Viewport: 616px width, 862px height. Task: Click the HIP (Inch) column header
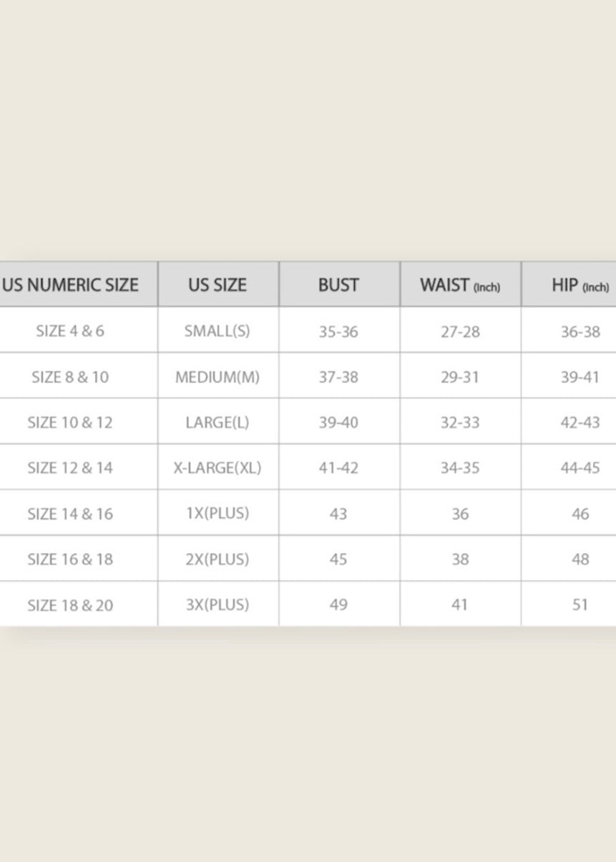580,285
